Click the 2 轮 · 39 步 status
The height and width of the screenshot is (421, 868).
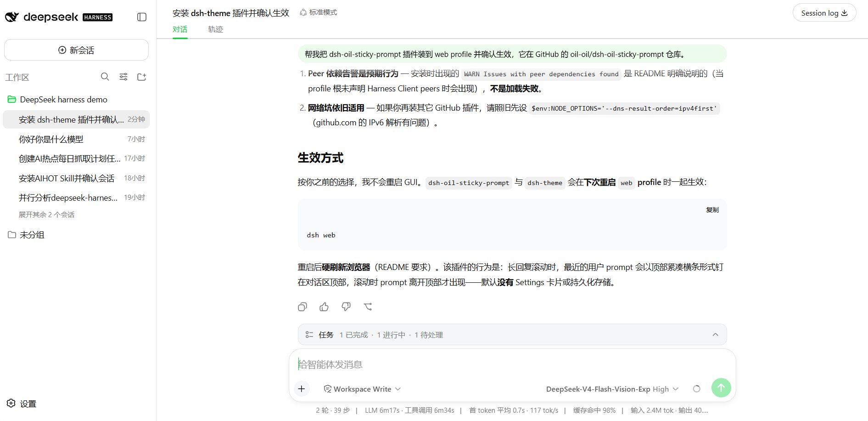(x=333, y=410)
